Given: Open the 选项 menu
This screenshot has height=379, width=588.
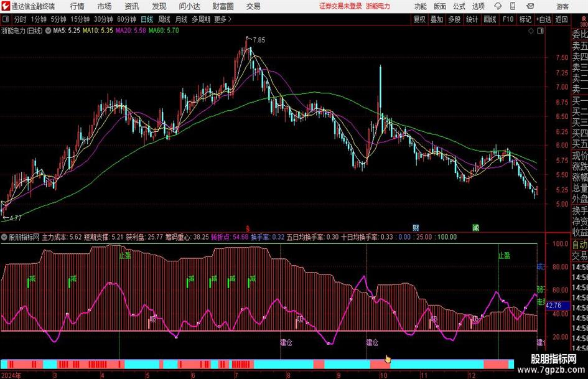Looking at the screenshot, I should click(478, 6).
